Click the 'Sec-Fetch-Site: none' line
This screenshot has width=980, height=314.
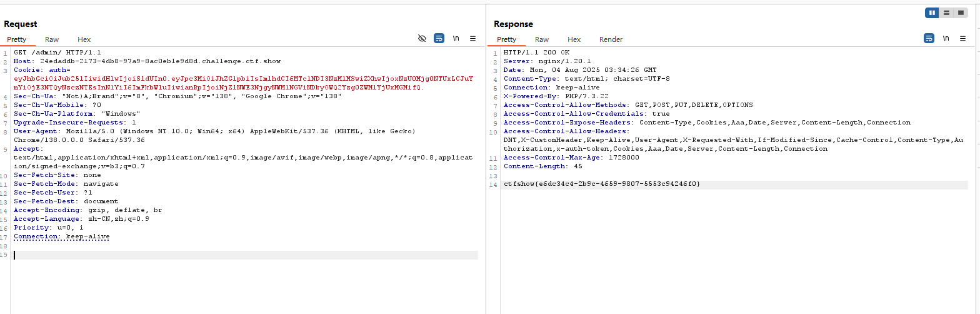[x=57, y=175]
